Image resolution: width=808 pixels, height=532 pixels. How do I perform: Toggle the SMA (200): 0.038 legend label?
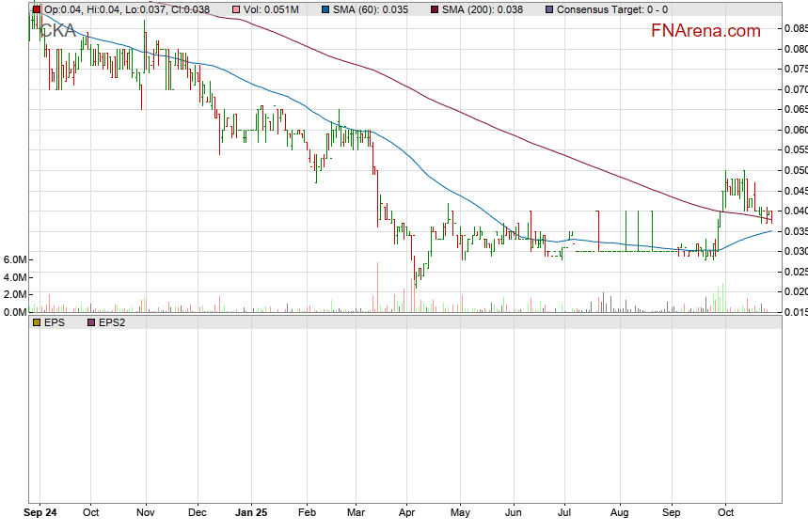[x=484, y=10]
